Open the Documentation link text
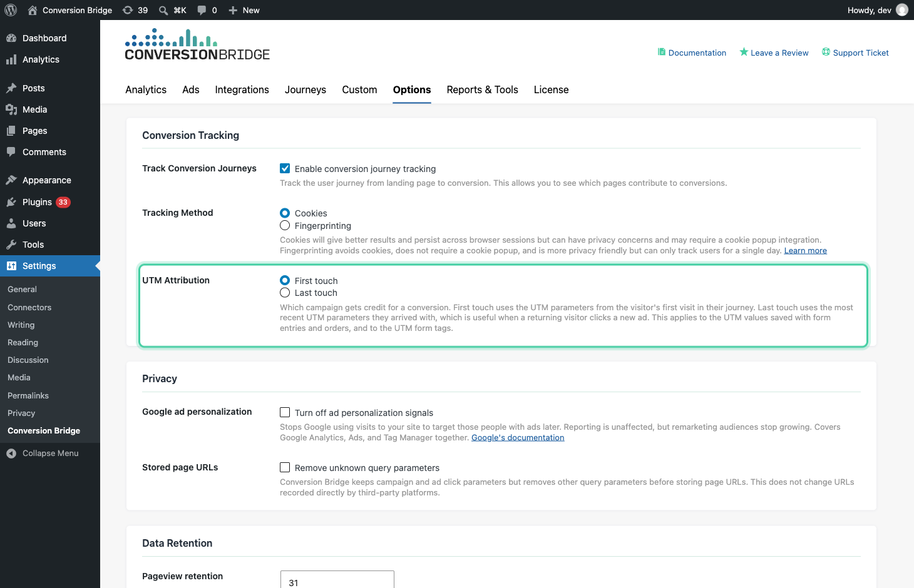The height and width of the screenshot is (588, 914). [697, 53]
